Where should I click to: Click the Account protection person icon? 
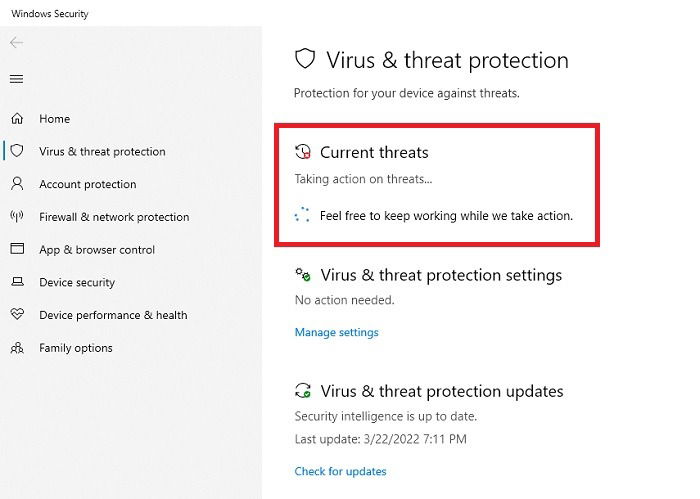click(17, 183)
